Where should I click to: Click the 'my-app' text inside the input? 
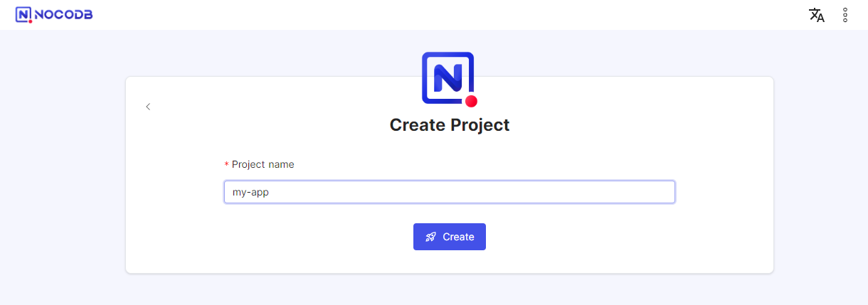[250, 192]
